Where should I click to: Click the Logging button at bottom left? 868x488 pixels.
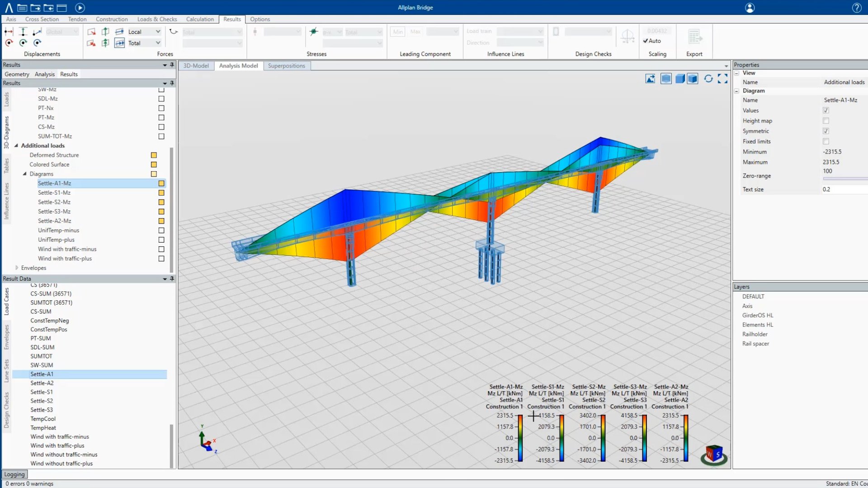pos(14,474)
